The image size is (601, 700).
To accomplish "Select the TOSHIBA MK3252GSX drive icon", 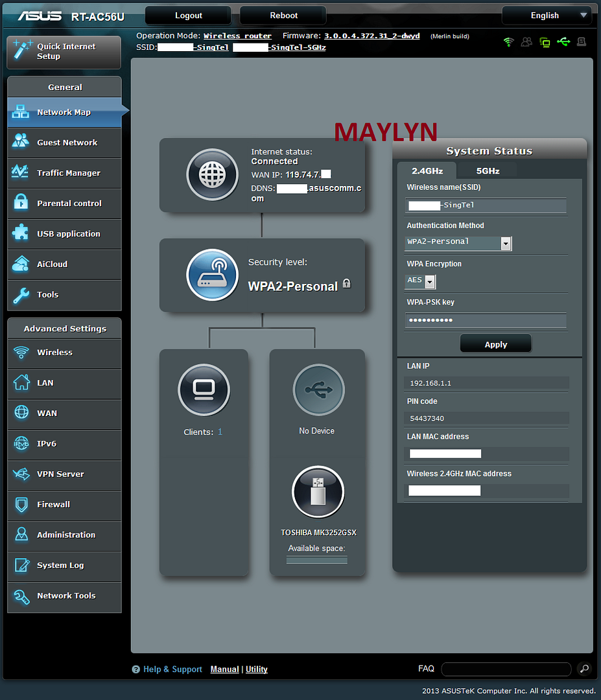I will [318, 492].
